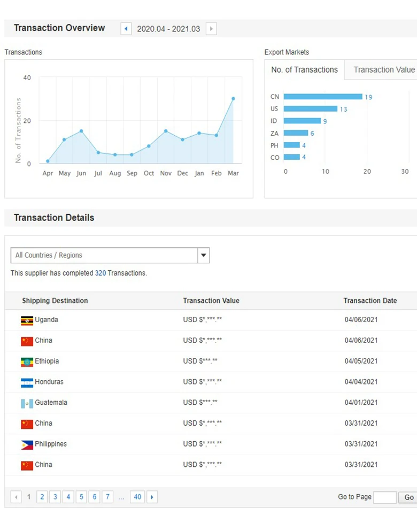417x532 pixels.
Task: Open page 2 of transaction details
Action: (x=42, y=497)
